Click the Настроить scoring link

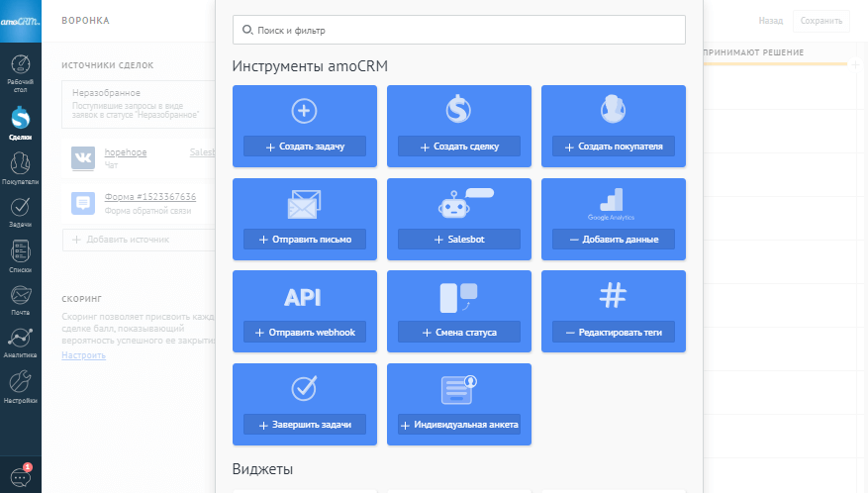83,355
